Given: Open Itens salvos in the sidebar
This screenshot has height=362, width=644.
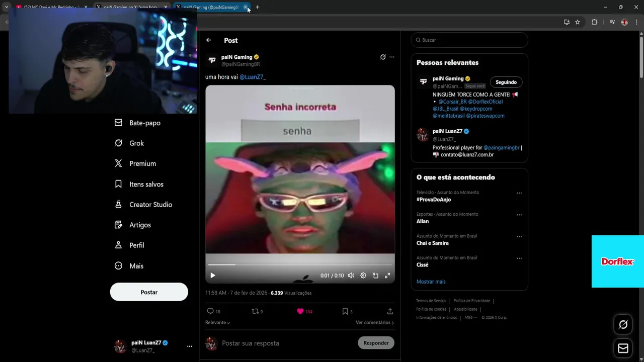Looking at the screenshot, I should tap(139, 184).
